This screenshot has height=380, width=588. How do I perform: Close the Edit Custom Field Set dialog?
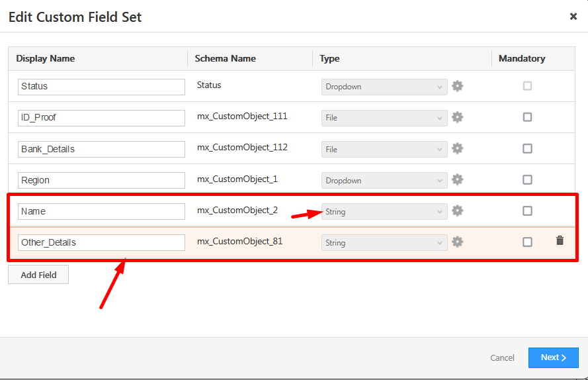tap(573, 17)
